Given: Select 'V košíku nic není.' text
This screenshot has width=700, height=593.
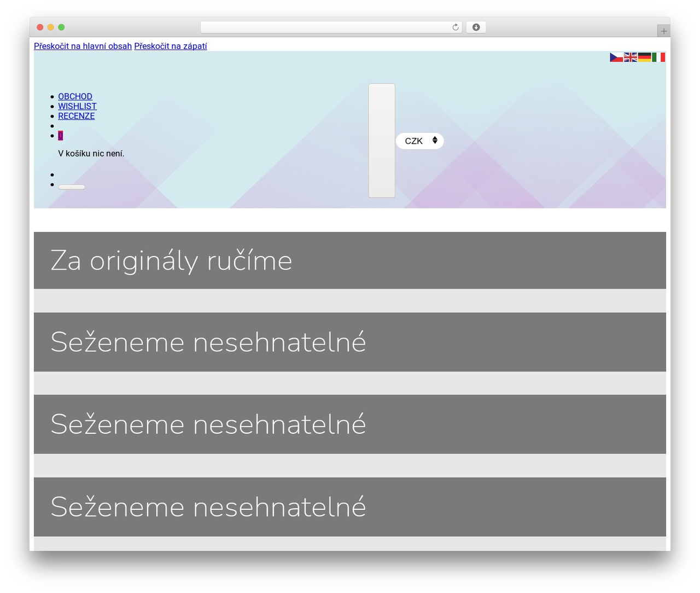Looking at the screenshot, I should click(91, 154).
